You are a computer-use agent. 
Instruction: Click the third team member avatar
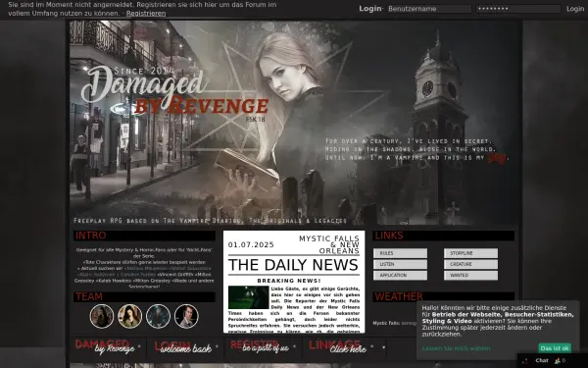coord(158,316)
